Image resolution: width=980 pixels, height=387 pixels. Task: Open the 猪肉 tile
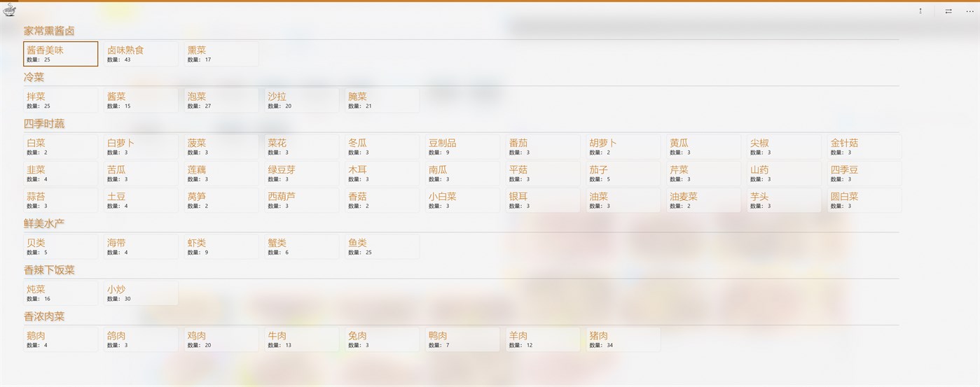[623, 339]
